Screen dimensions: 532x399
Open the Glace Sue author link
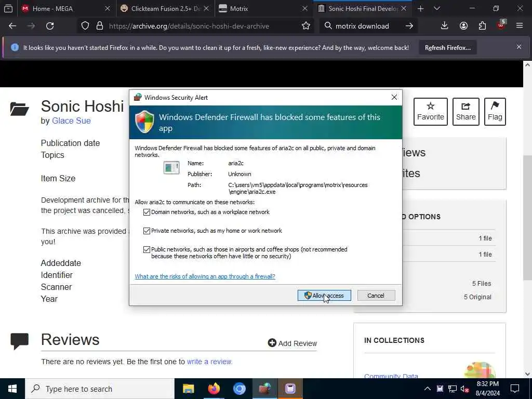(71, 121)
